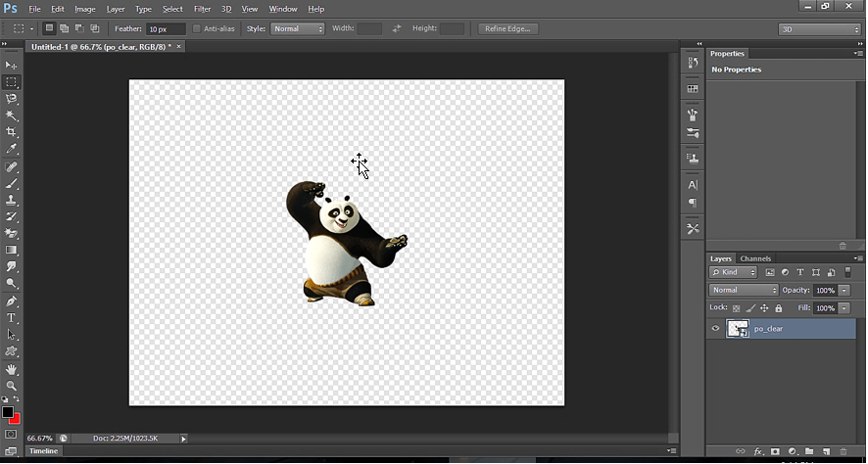868x464 pixels.
Task: Toggle filter for pixel layers
Action: click(x=769, y=272)
